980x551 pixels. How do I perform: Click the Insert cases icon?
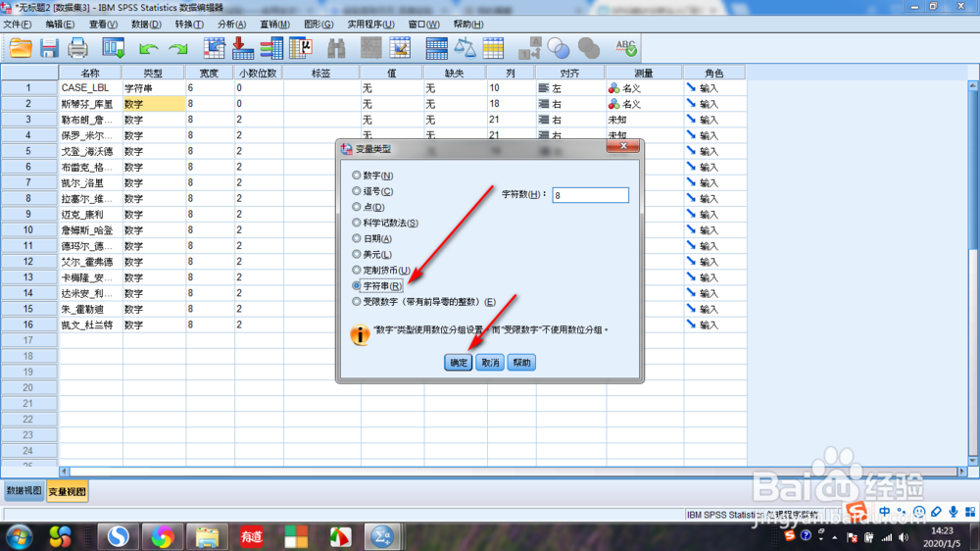[x=370, y=48]
